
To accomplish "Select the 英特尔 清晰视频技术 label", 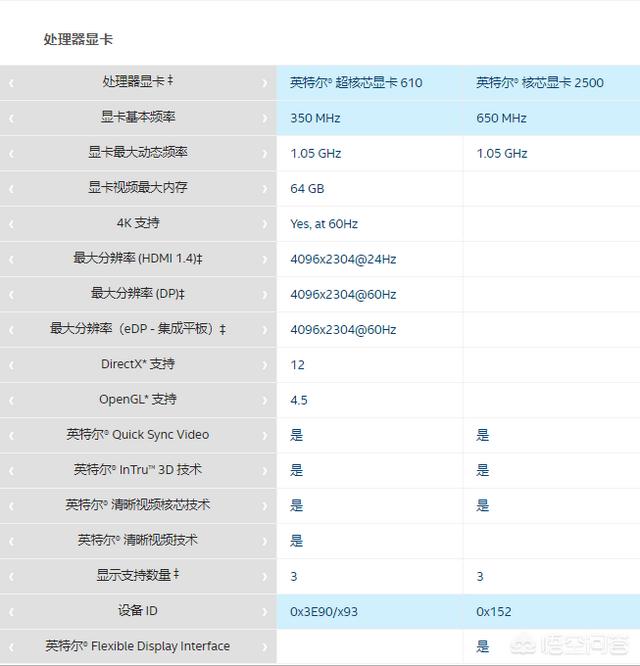I will click(138, 540).
